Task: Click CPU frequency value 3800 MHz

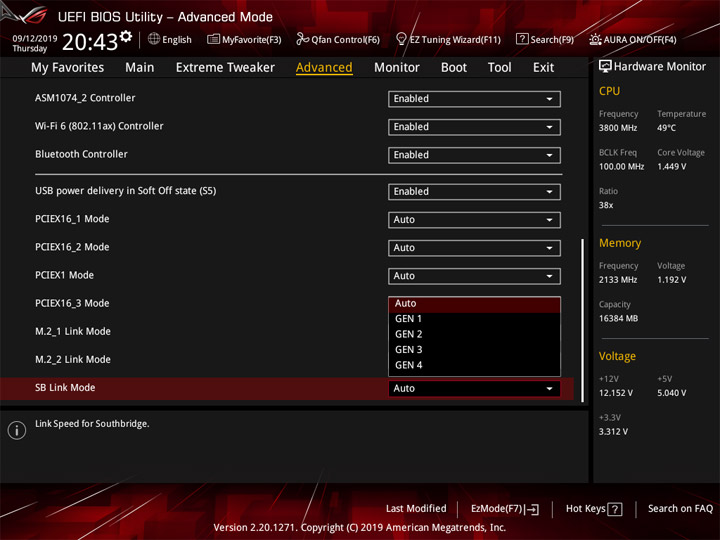Action: pos(618,128)
